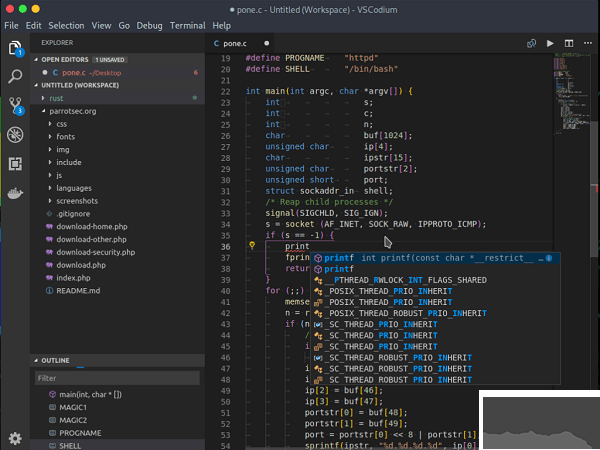Select main(int, char * []) in outline

pos(90,395)
